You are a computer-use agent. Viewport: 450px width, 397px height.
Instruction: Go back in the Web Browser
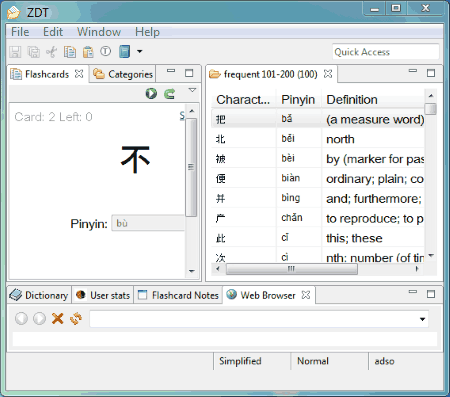(x=21, y=319)
